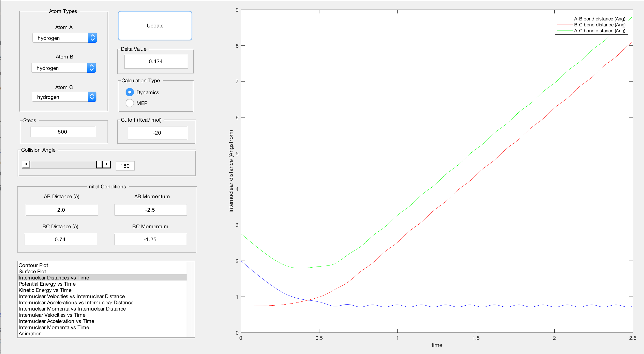Click the collision angle slider right arrow

pyautogui.click(x=106, y=164)
